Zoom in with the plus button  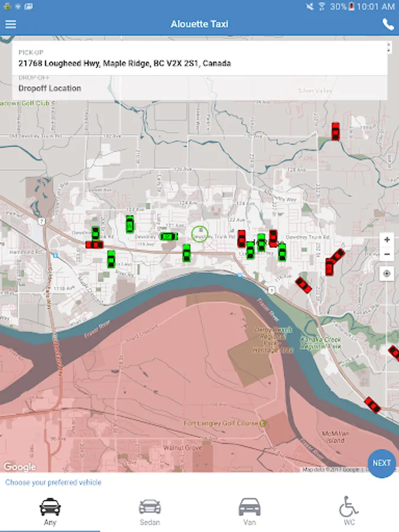pyautogui.click(x=387, y=240)
